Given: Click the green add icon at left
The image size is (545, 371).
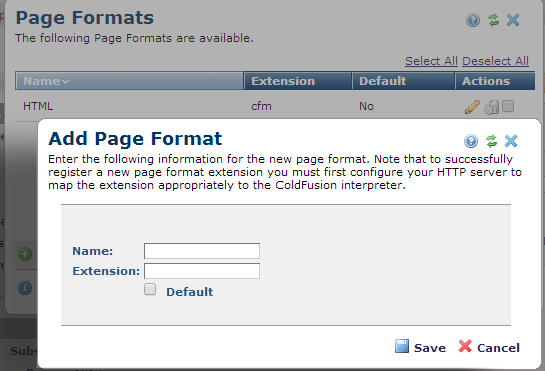Looking at the screenshot, I should coord(25,254).
